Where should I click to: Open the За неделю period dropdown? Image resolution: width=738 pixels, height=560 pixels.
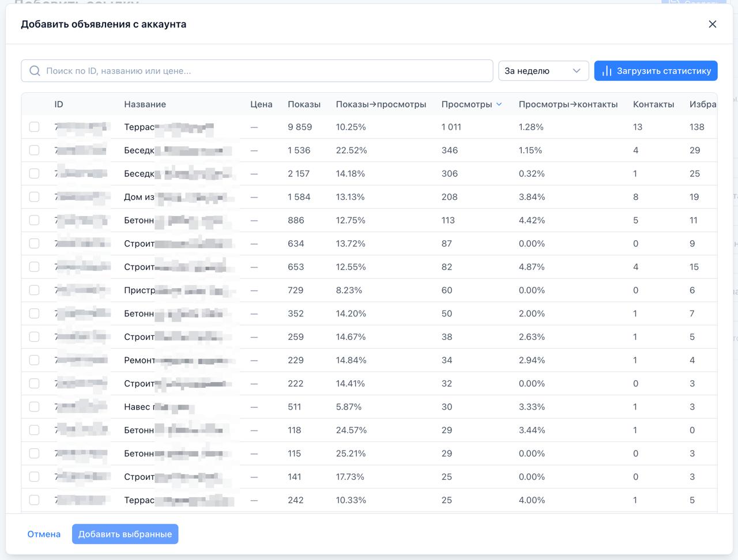pos(543,71)
